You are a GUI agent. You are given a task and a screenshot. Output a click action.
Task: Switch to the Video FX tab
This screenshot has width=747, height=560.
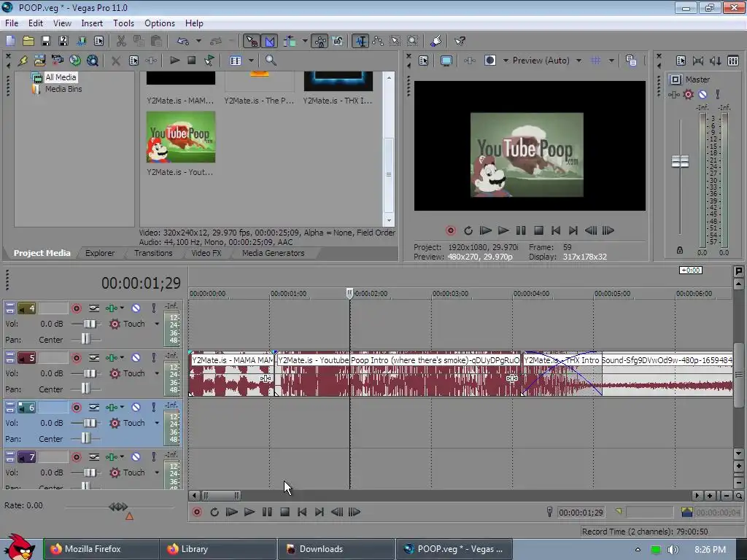tap(206, 253)
